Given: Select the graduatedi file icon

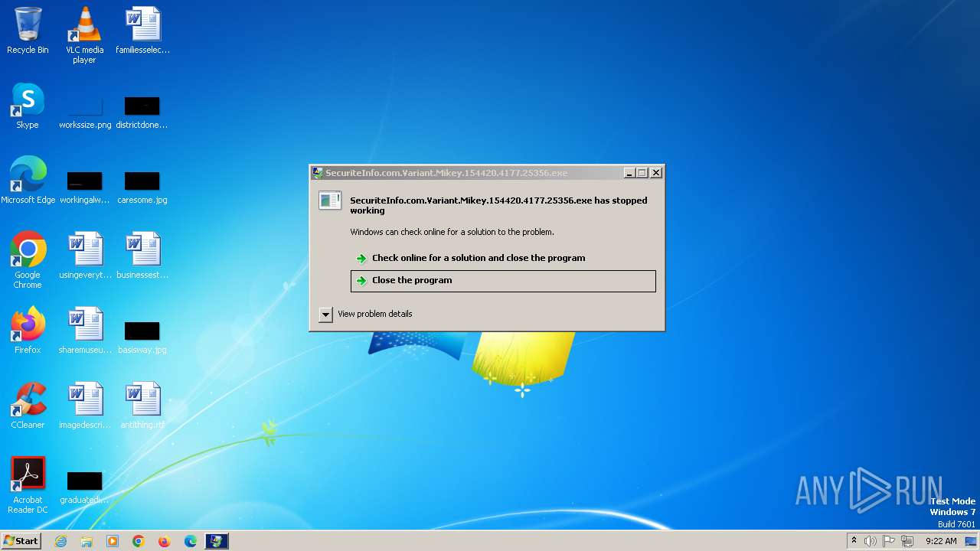Looking at the screenshot, I should [x=84, y=487].
